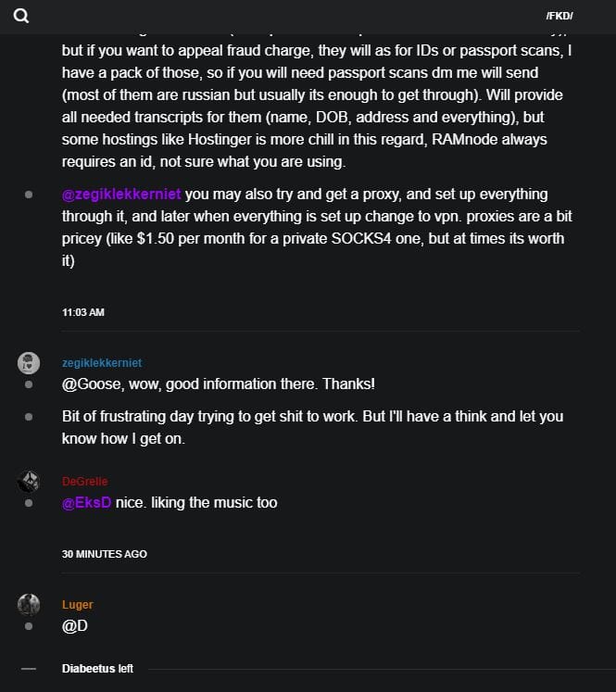616x692 pixels.
Task: Select the 11:03 AM timestamp divider
Action: pos(83,313)
